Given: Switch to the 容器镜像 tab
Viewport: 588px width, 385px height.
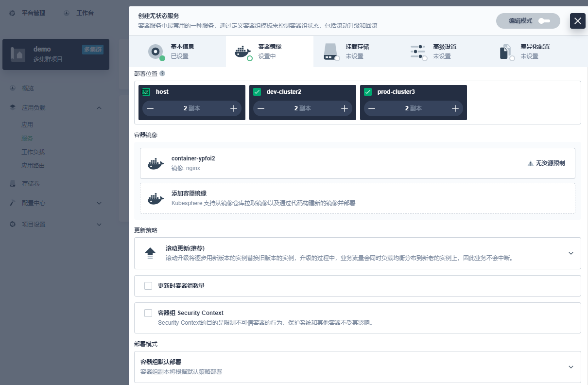Looking at the screenshot, I should (x=242, y=52).
